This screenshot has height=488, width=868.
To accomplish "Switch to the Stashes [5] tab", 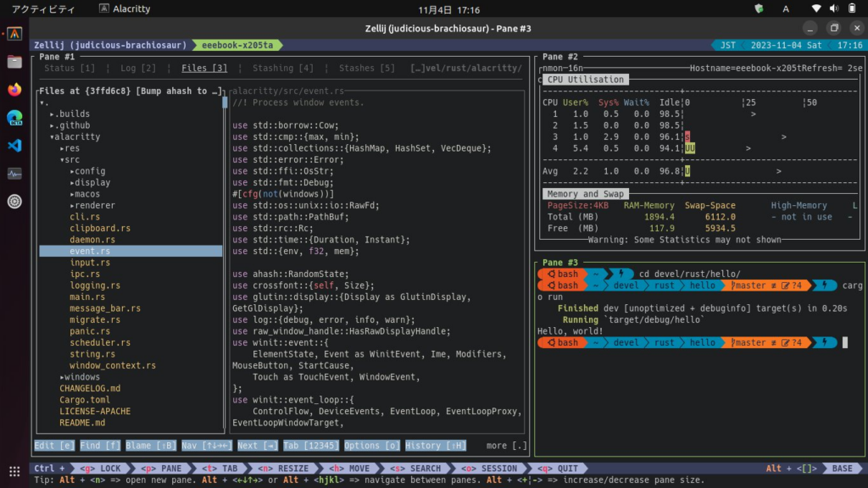I will tap(367, 68).
